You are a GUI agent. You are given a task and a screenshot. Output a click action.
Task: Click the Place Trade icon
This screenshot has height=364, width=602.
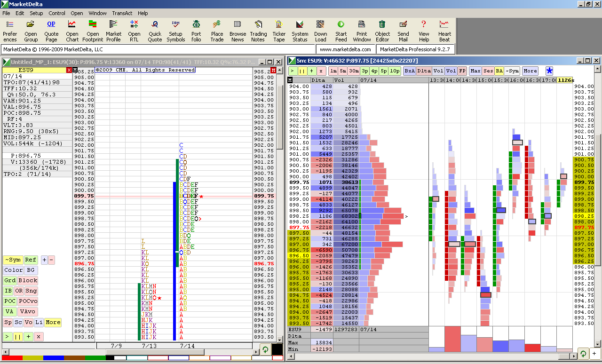coord(217,30)
